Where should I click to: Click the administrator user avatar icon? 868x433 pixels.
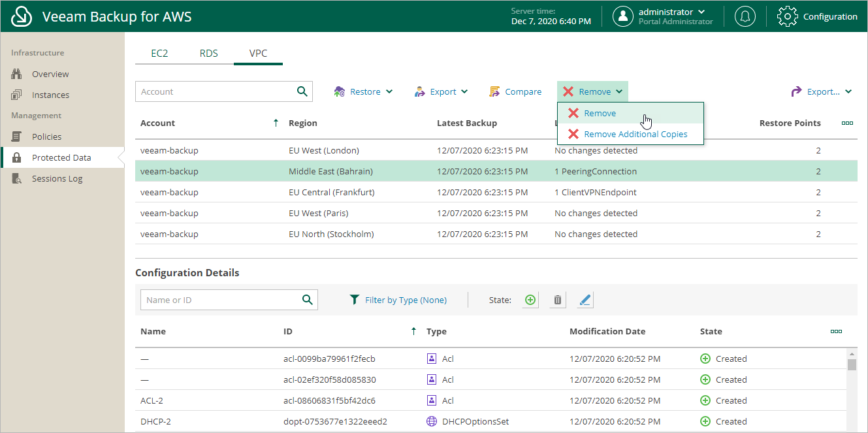click(x=623, y=16)
